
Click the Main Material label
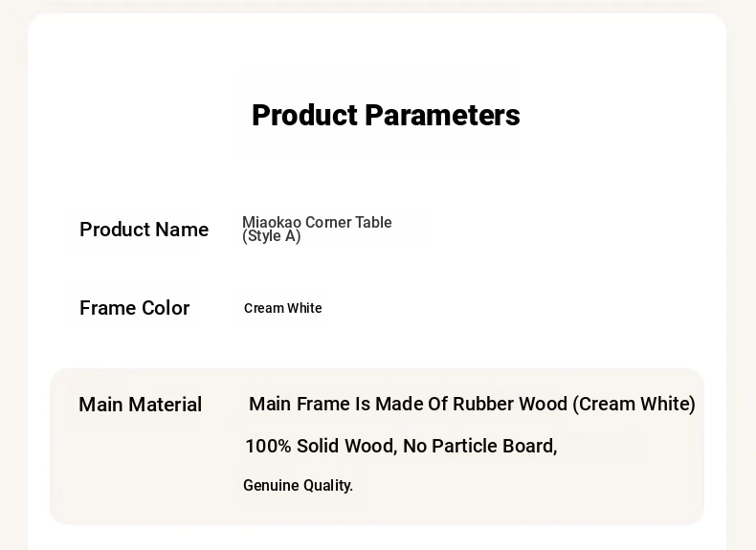140,405
